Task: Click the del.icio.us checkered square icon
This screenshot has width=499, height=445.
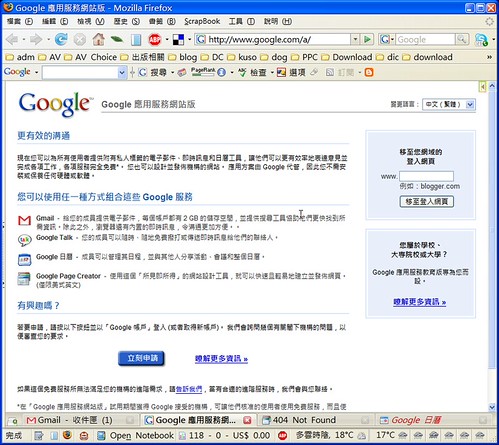Action: [x=178, y=40]
